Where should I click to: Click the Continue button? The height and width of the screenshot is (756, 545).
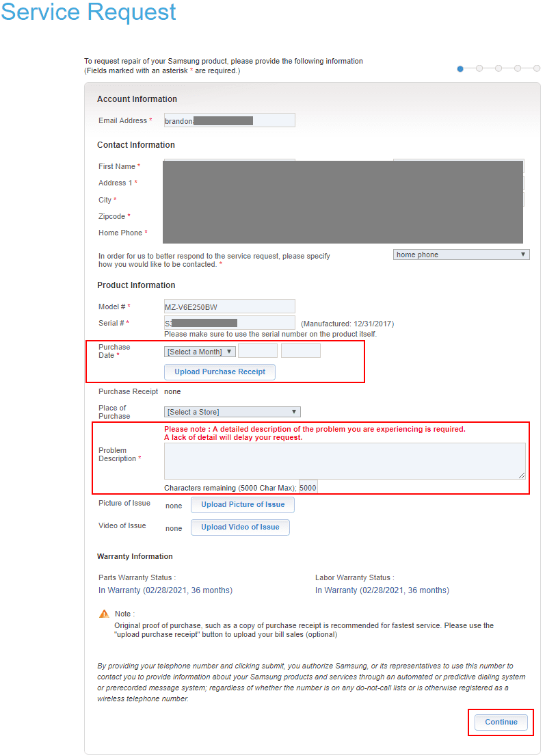(501, 722)
